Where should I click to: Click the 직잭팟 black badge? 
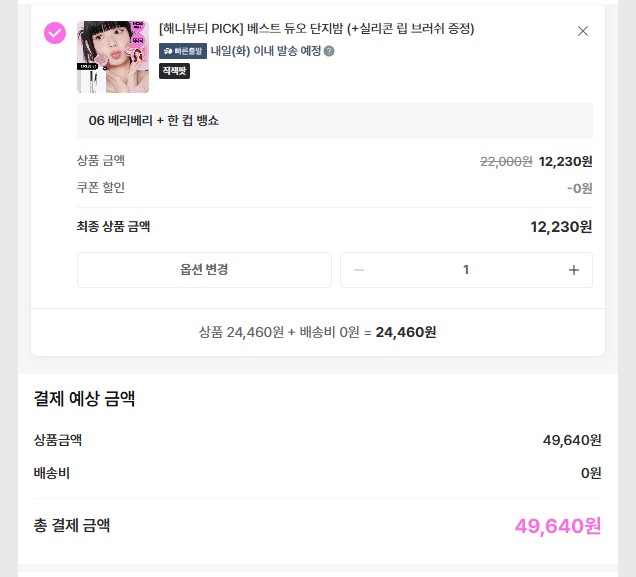[174, 71]
